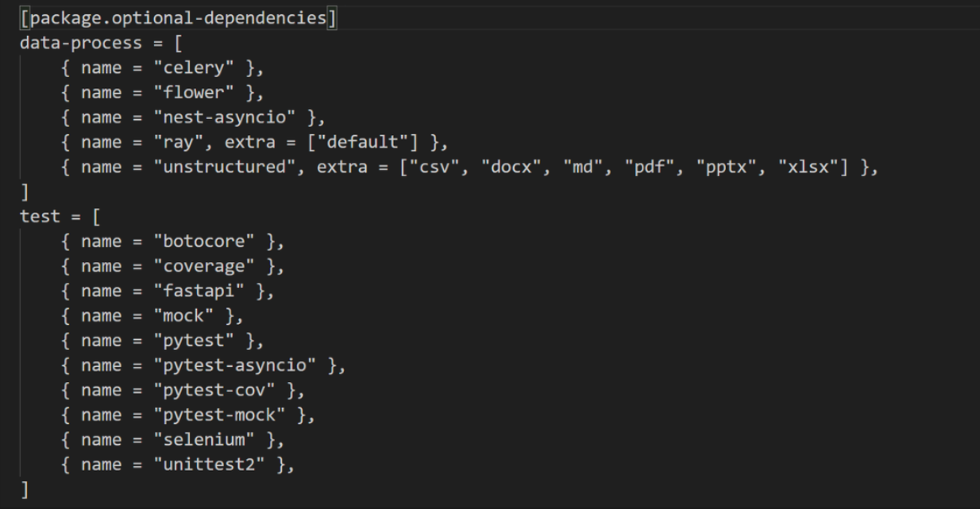Click the "unittest2" dependency string
The height and width of the screenshot is (509, 980).
pos(203,465)
